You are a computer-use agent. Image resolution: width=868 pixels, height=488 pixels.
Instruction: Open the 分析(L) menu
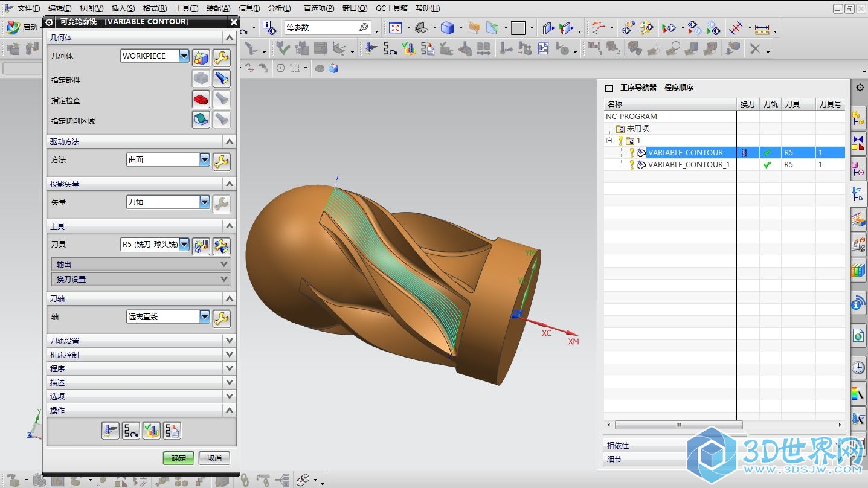[279, 8]
